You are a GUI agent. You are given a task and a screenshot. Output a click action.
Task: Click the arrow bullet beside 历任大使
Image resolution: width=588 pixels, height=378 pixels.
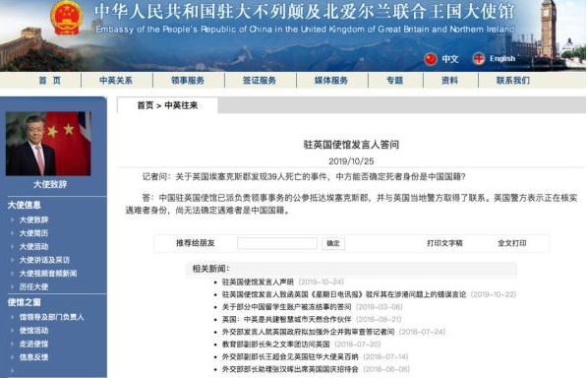[x=13, y=286]
